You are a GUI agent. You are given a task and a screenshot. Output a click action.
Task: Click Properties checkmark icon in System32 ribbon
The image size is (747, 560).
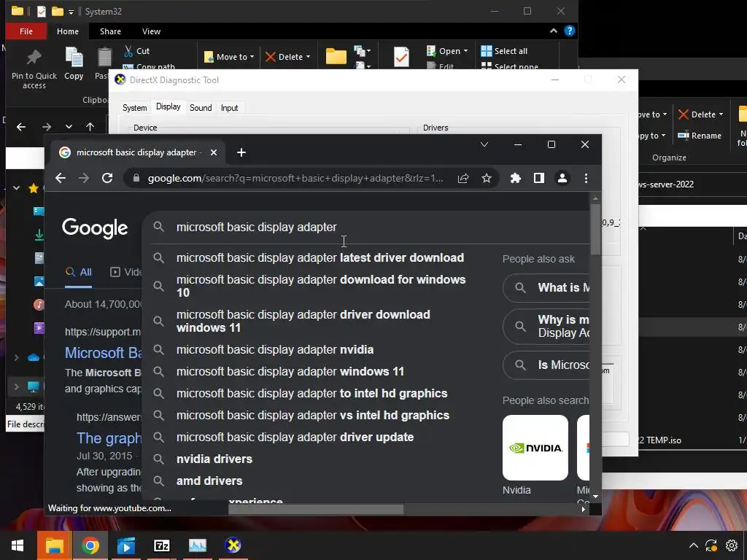click(401, 57)
